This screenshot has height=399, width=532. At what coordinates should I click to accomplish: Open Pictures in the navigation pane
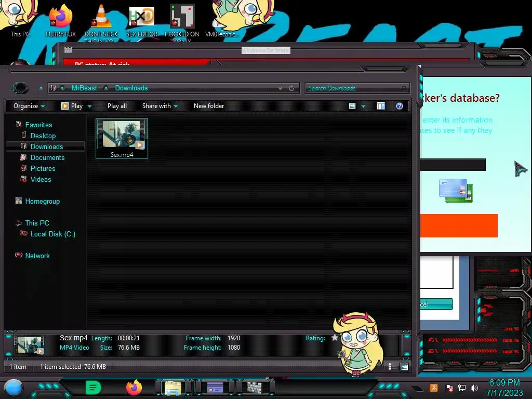pyautogui.click(x=43, y=168)
